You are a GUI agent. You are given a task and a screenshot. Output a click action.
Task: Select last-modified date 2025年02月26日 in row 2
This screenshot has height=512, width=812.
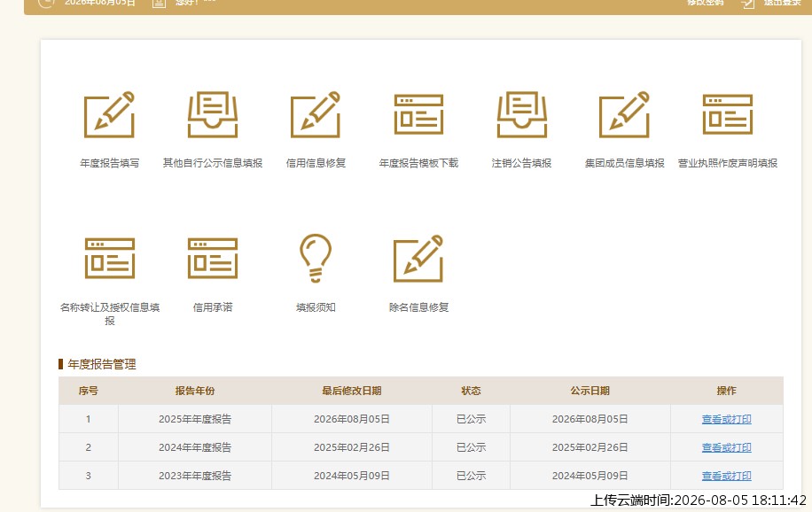(352, 447)
